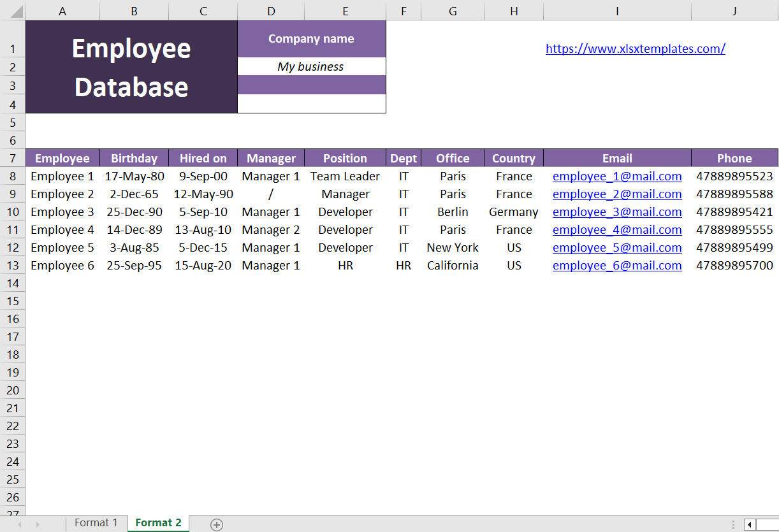Click the Birthday column header cell
The width and height of the screenshot is (779, 532).
tap(134, 158)
